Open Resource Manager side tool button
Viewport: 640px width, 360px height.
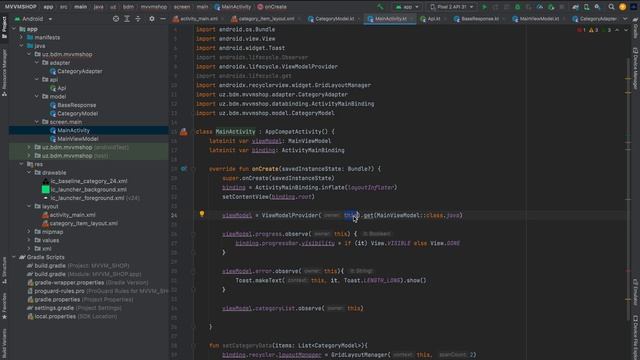coord(4,73)
